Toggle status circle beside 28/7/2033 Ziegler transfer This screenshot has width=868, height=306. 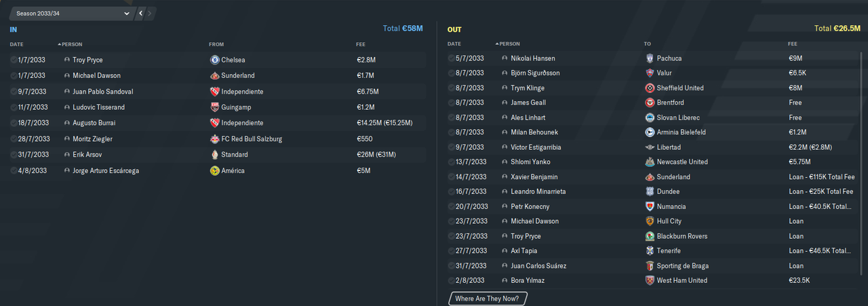[14, 139]
